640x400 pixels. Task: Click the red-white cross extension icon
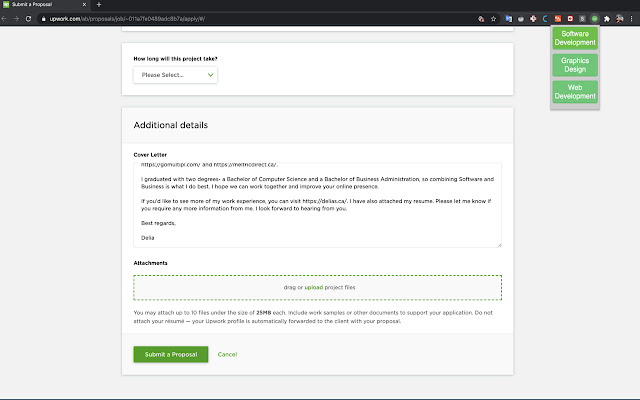pos(533,19)
